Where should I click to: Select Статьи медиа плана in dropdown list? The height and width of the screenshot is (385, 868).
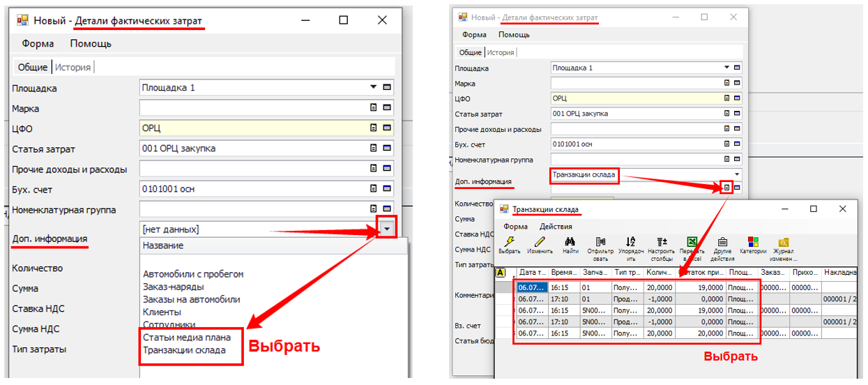[x=186, y=338]
